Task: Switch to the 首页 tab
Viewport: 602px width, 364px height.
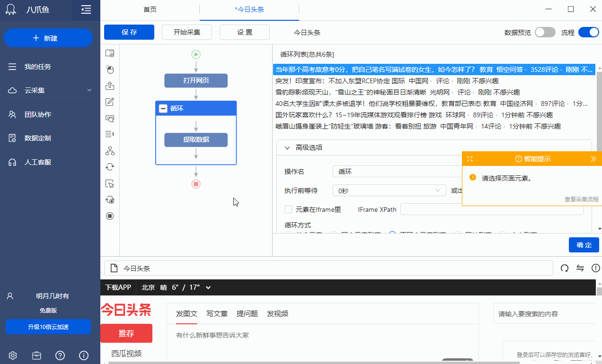Action: [150, 9]
